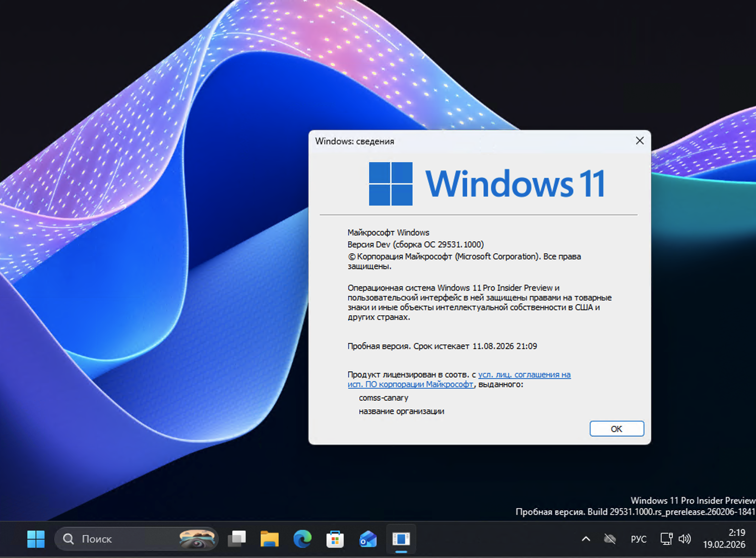Open the Start menu
Screen dimensions: 756x558
(35, 539)
